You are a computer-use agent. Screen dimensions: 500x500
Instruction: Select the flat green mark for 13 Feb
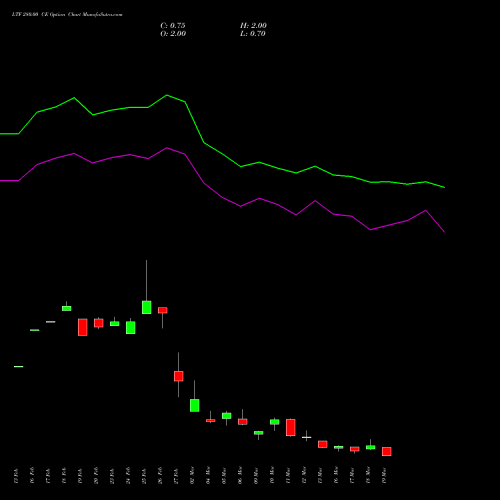click(19, 366)
